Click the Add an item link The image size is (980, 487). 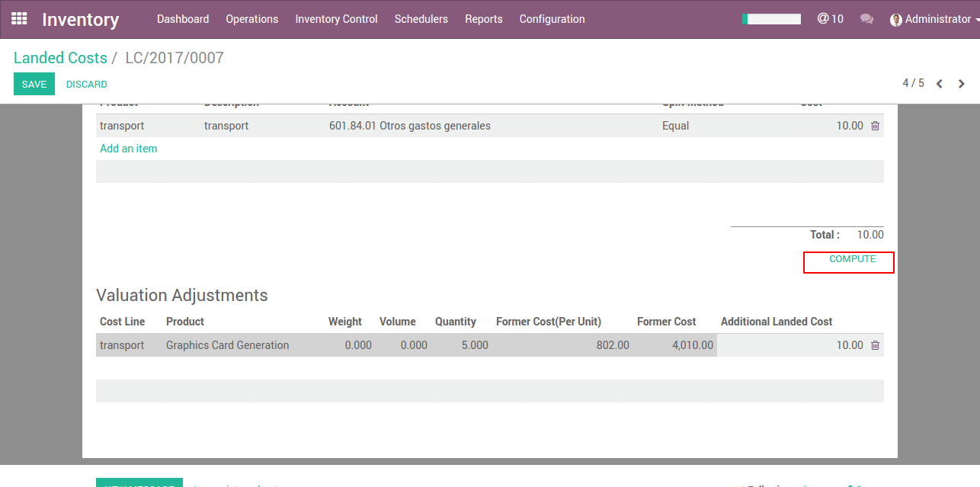(129, 149)
